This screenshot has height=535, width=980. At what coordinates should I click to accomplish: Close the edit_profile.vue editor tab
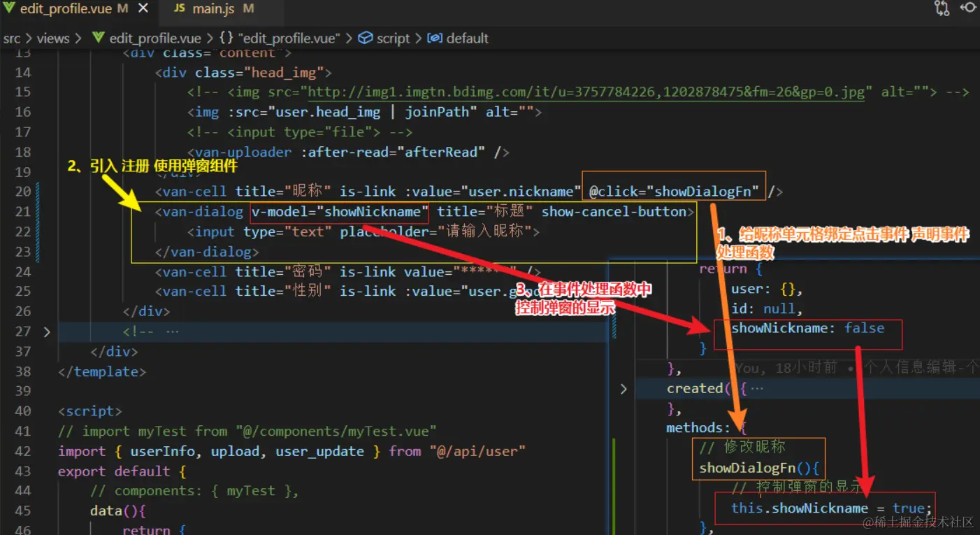[143, 8]
